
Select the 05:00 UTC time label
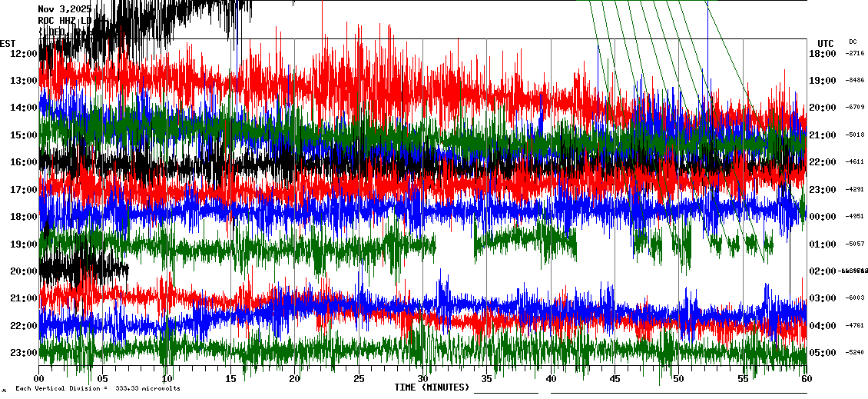pyautogui.click(x=822, y=353)
